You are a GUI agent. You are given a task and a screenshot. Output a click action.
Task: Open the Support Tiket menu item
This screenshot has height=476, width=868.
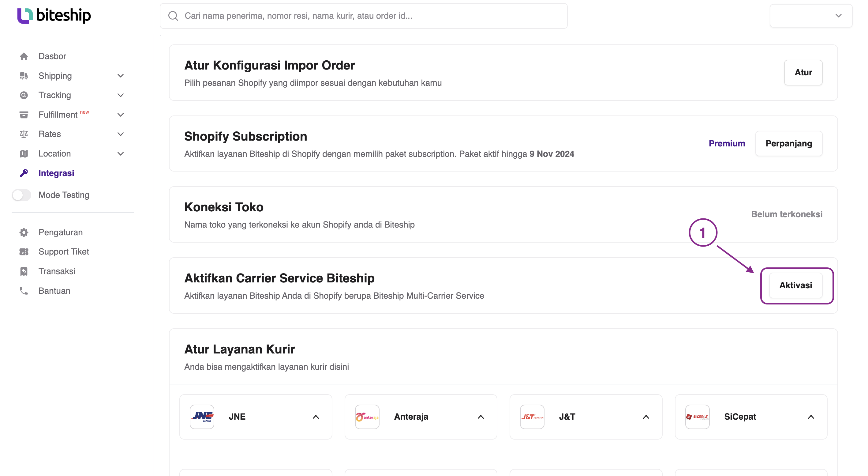pyautogui.click(x=64, y=252)
